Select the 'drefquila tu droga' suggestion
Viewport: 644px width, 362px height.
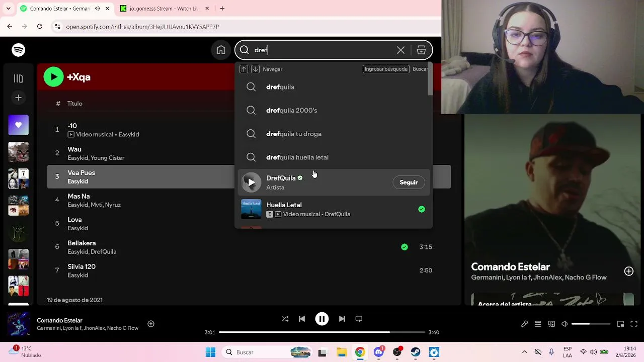334,134
